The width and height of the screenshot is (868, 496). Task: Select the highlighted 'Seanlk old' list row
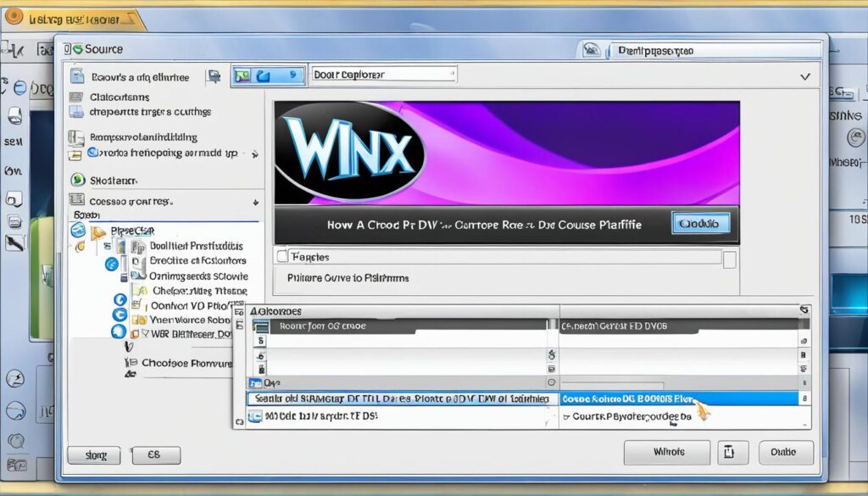click(402, 398)
